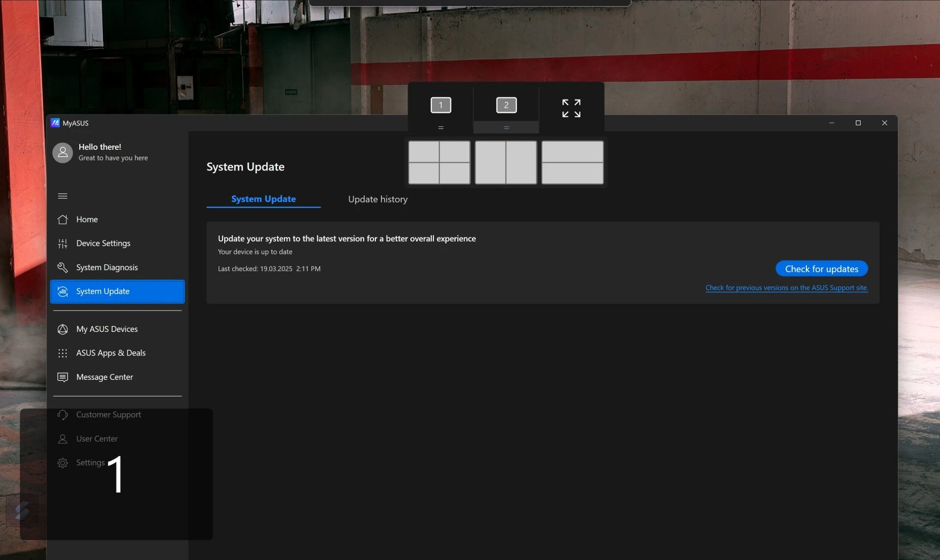The image size is (940, 560).
Task: Open the Message Center entry
Action: tap(117, 377)
